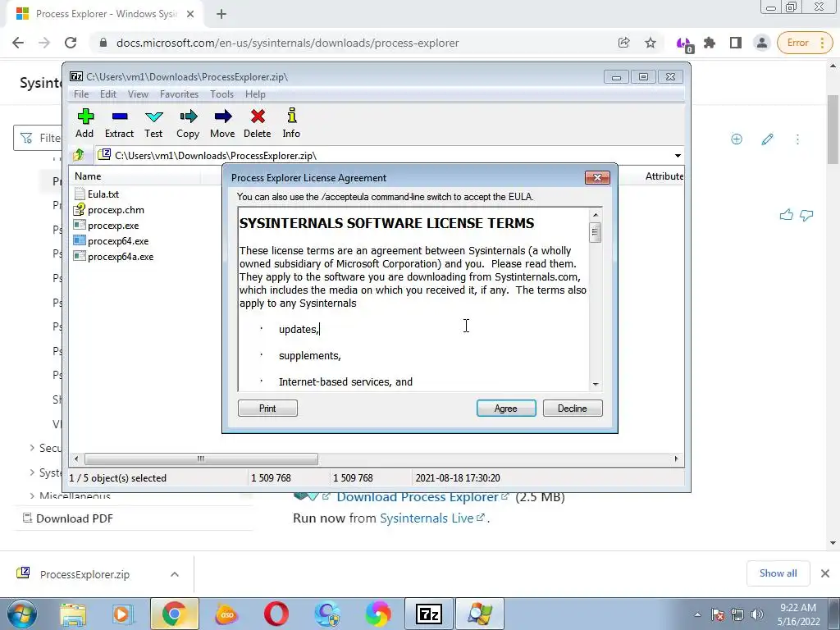Open the Chrome extensions puzzle icon
840x630 pixels.
[x=710, y=43]
